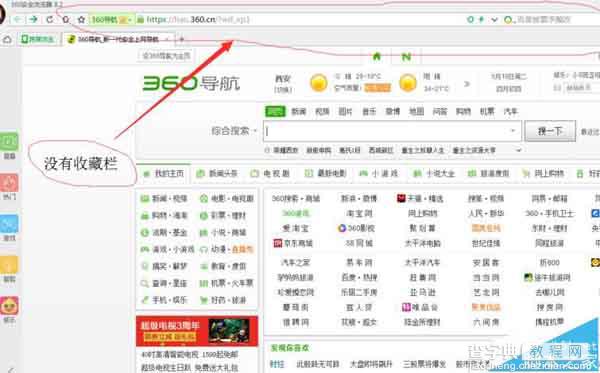Open the home icon left of the tabs
This screenshot has width=600, height=373.
pos(7,39)
